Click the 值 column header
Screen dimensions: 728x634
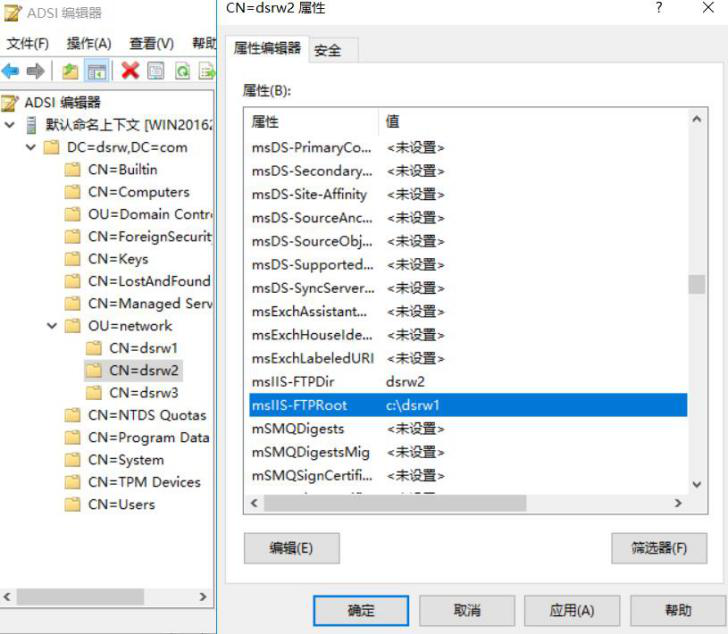tap(533, 122)
